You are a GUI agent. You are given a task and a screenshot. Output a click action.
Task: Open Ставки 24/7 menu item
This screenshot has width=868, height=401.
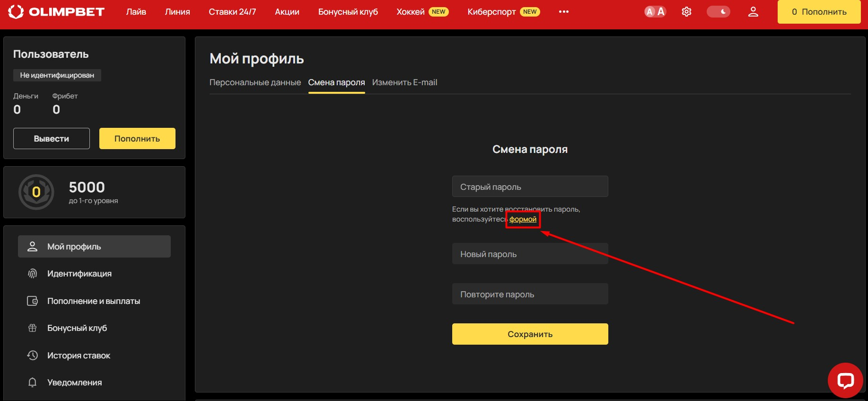tap(232, 12)
